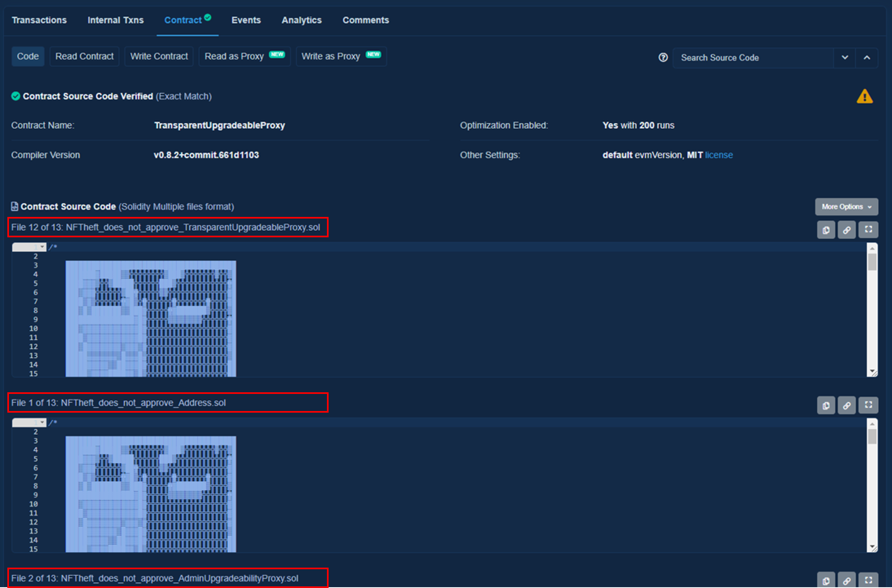Jump to next search result chevron down
Image resolution: width=892 pixels, height=588 pixels.
(845, 57)
